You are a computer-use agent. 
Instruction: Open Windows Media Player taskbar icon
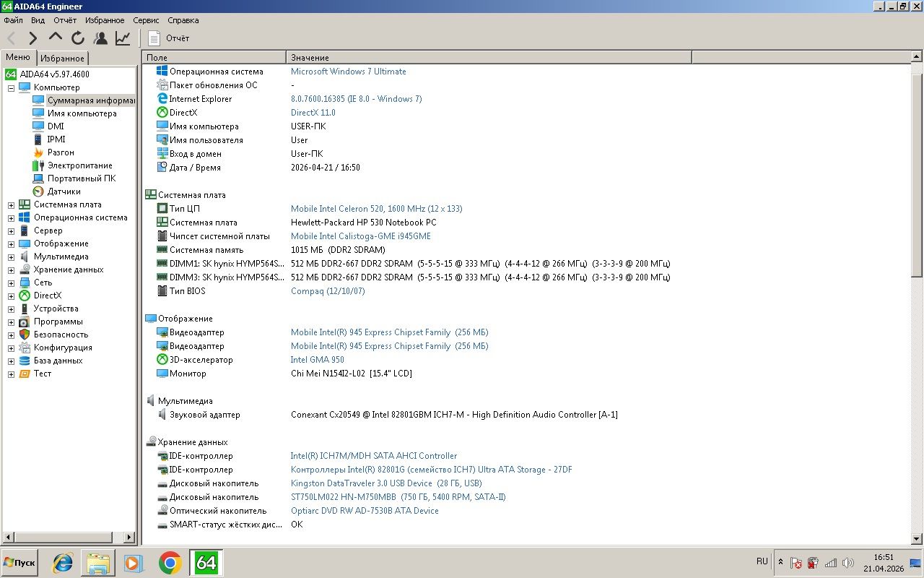134,563
